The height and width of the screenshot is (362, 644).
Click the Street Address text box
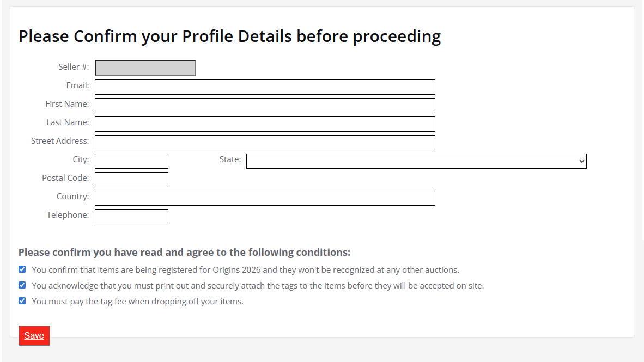point(265,143)
